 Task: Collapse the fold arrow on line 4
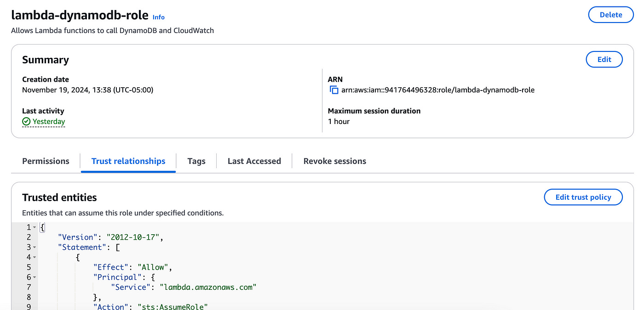(34, 258)
